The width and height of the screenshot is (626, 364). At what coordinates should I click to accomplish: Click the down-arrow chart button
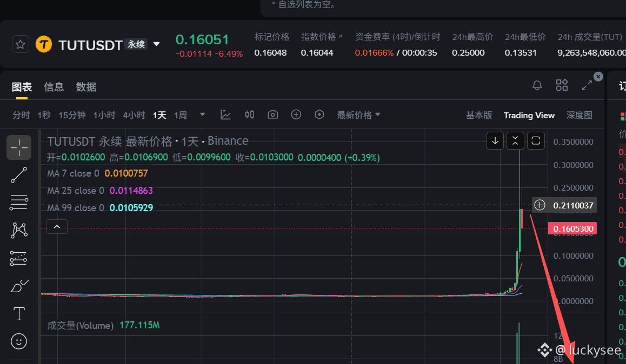click(495, 141)
